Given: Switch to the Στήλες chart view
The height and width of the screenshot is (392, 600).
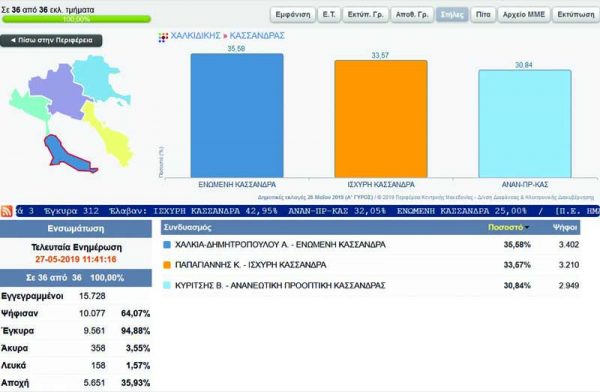Looking at the screenshot, I should click(452, 15).
